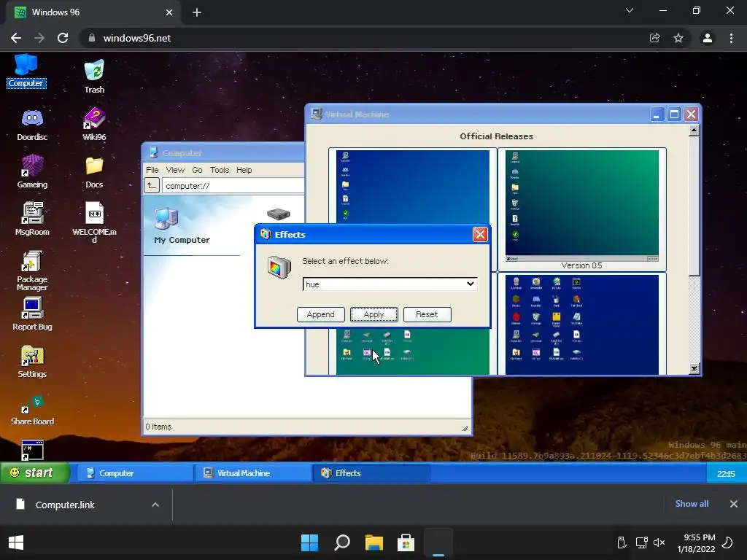Launch the Doordisc desktop shortcut

coord(32,124)
